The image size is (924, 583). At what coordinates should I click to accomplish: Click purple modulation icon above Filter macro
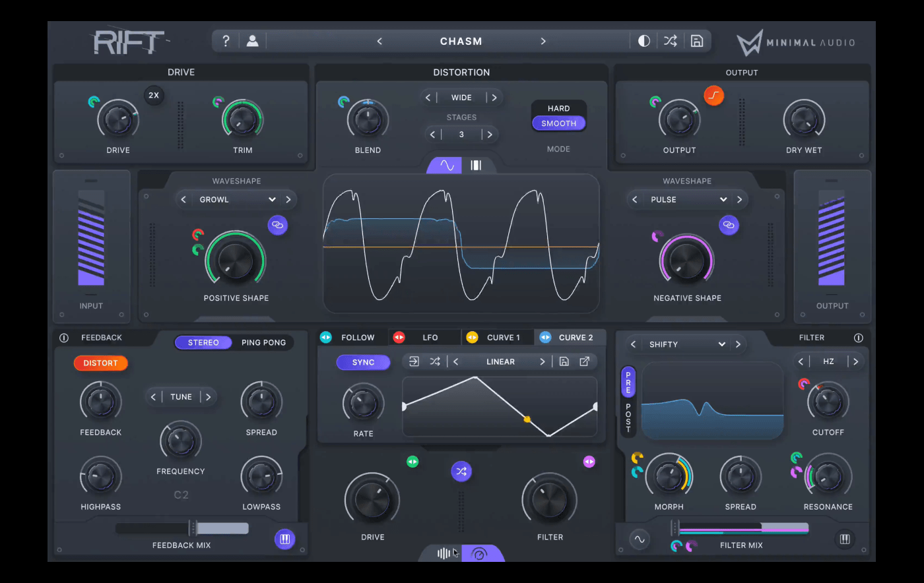click(589, 462)
